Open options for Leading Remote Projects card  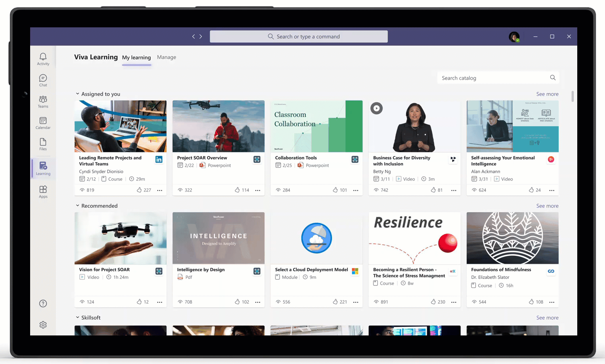tap(160, 190)
